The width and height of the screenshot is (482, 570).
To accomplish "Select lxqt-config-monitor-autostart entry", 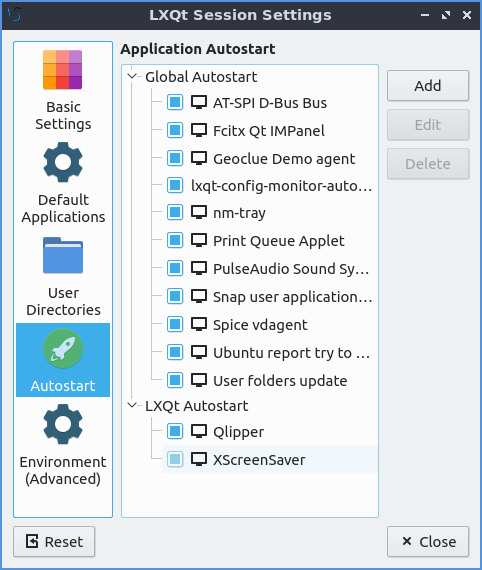I will pos(282,186).
